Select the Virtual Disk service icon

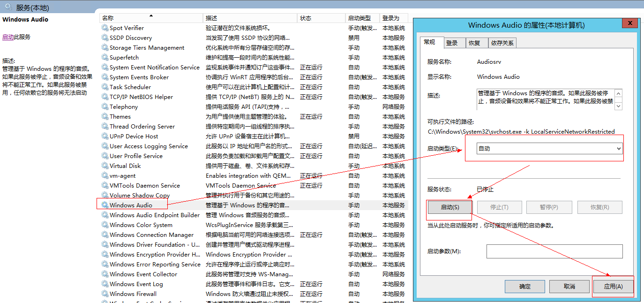coord(105,166)
